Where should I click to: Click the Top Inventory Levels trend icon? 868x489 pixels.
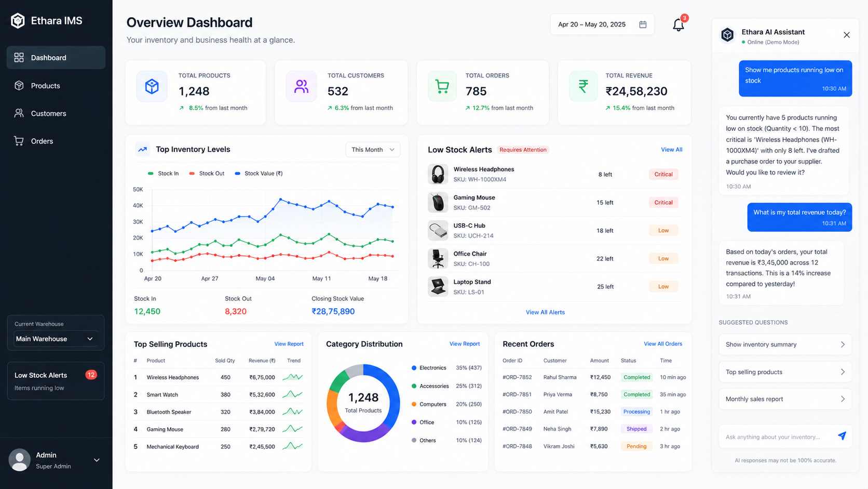142,150
